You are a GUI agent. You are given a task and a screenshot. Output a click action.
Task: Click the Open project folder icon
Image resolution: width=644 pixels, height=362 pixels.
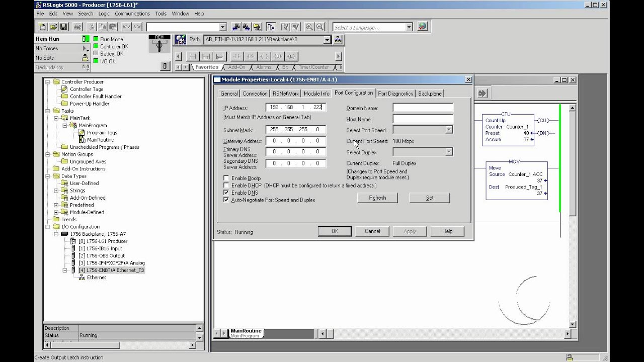(53, 27)
